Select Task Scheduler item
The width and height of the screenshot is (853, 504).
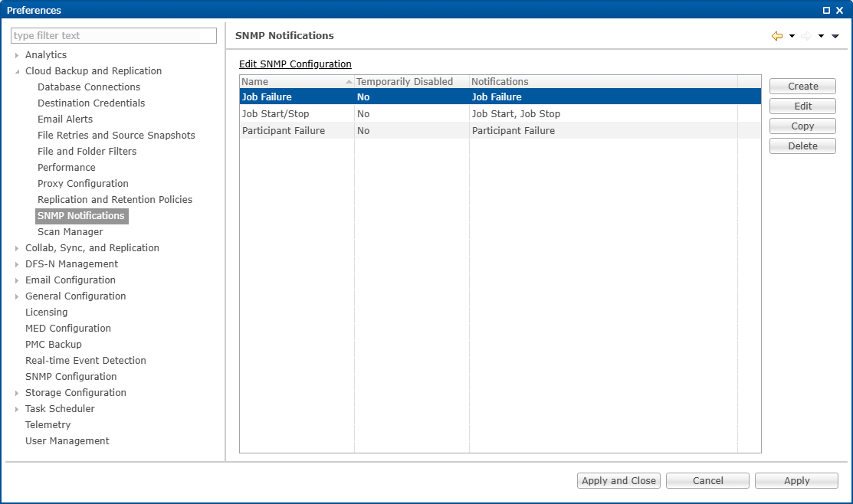coord(60,409)
